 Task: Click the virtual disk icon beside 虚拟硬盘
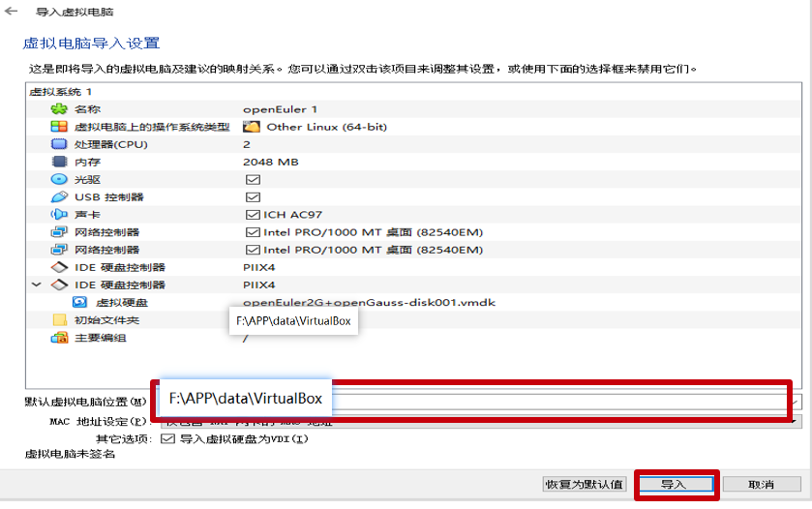79,302
